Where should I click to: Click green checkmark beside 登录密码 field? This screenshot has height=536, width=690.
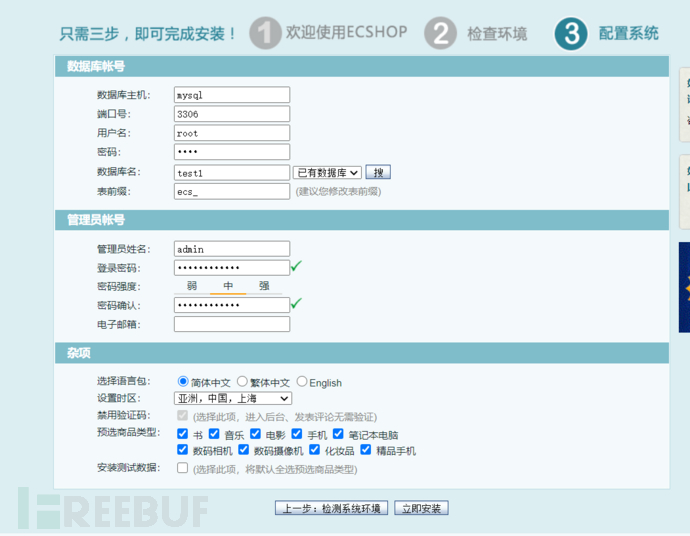pyautogui.click(x=297, y=265)
